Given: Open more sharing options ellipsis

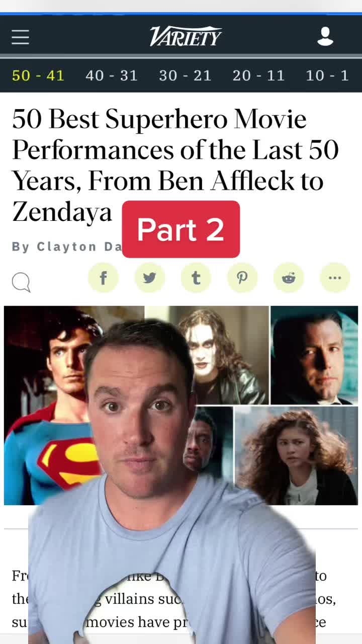Looking at the screenshot, I should 334,277.
